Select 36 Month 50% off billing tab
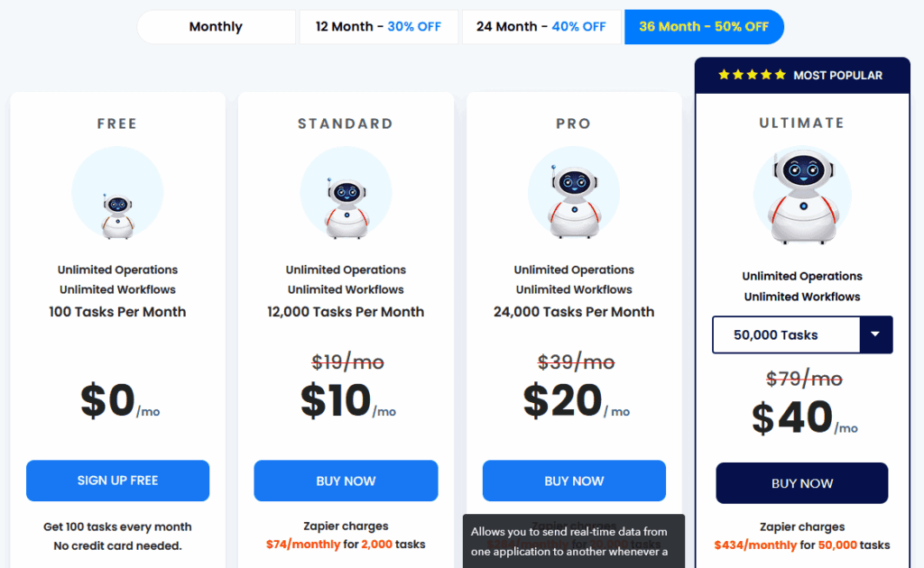924x568 pixels. point(704,27)
